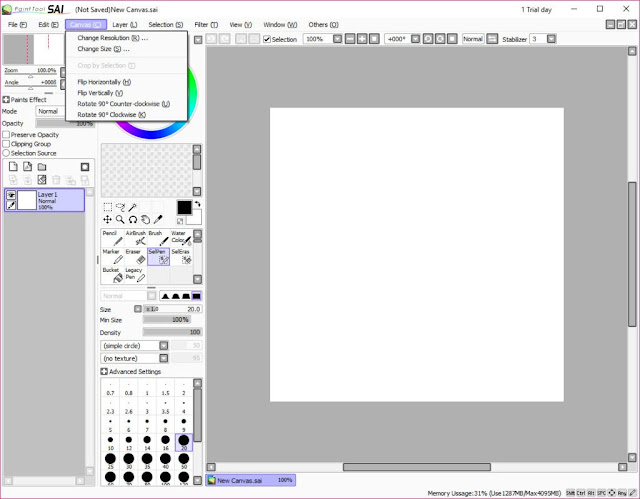Screen dimensions: 640x499
Task: Switch to New Canvas.sai document tab
Action: (x=251, y=480)
